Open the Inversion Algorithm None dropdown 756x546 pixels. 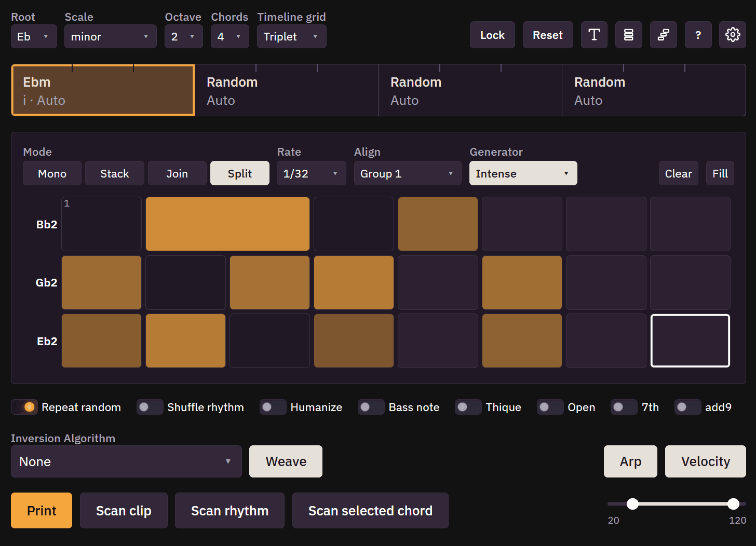(x=126, y=461)
